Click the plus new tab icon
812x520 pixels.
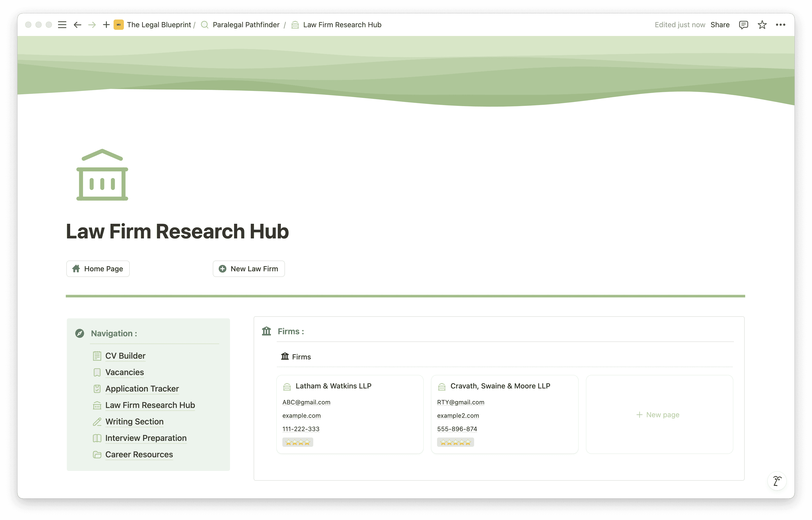pyautogui.click(x=106, y=25)
